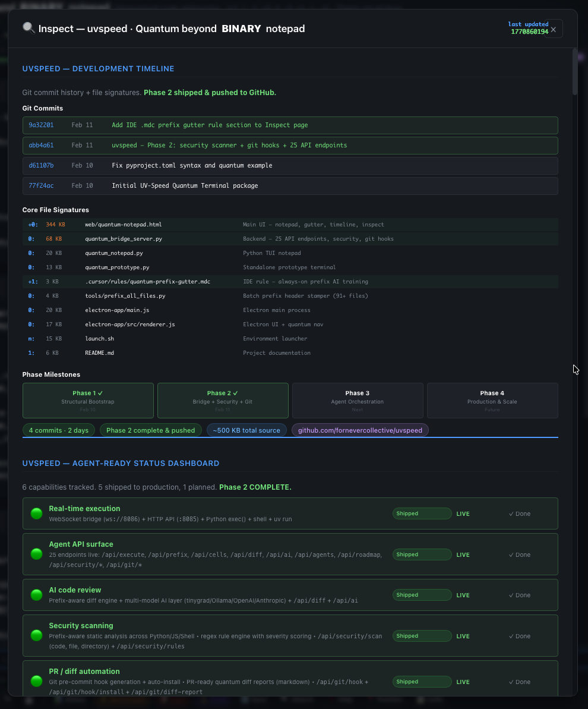Click Shipped progress bar for PR / diff automation
Viewport: 588px width, 709px height.
point(422,682)
